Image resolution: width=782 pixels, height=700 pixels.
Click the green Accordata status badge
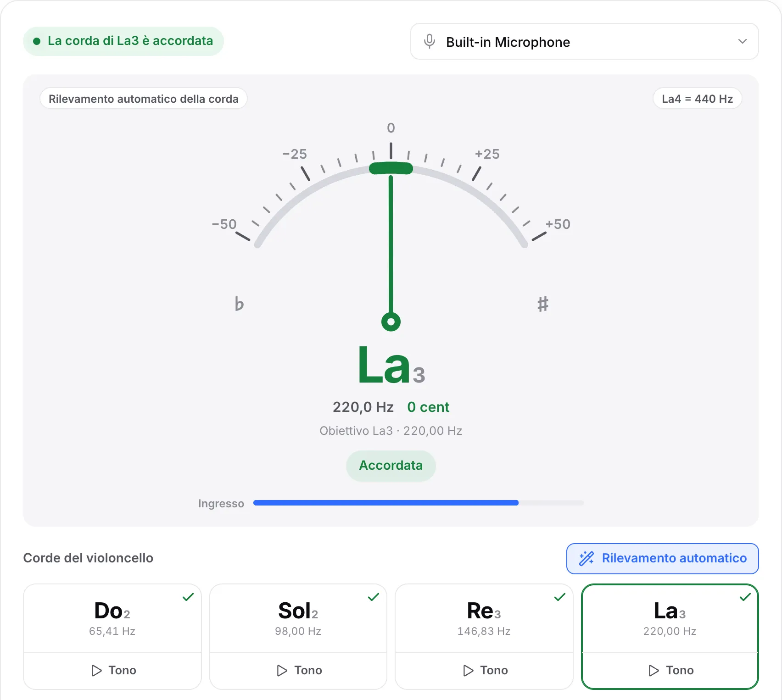(x=391, y=466)
